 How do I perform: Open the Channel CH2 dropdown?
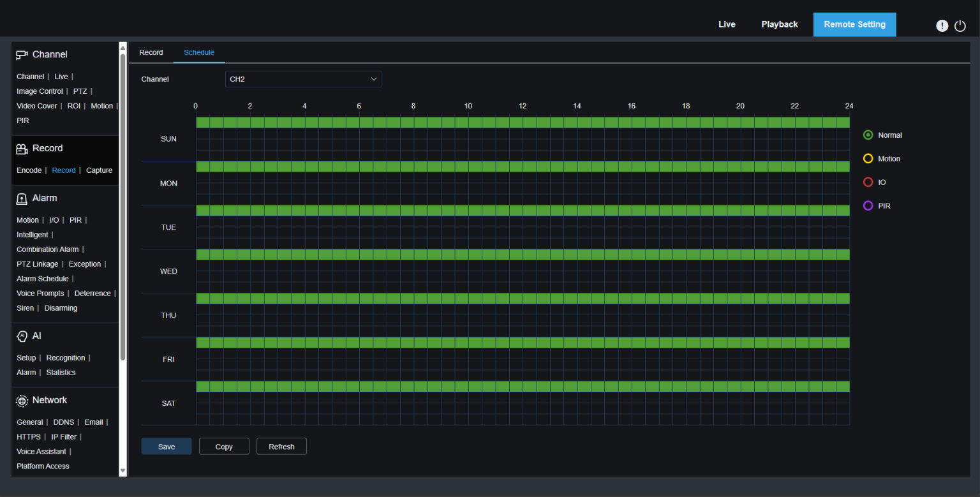tap(303, 79)
